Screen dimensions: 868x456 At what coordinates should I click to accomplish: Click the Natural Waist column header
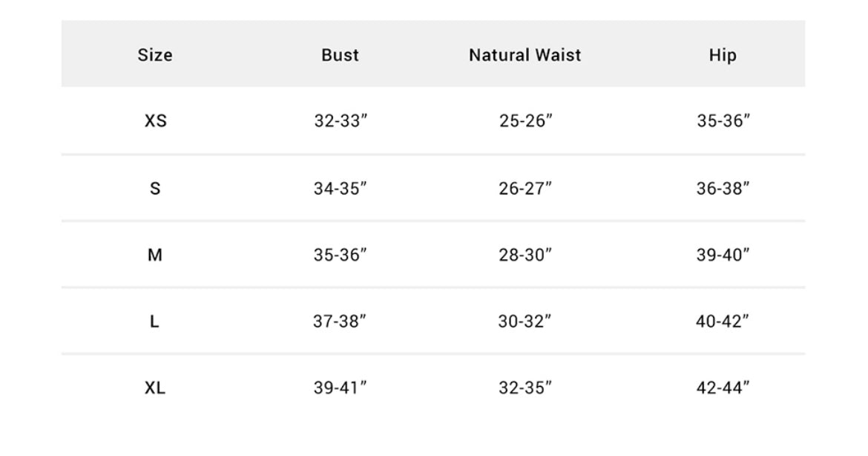coord(525,55)
